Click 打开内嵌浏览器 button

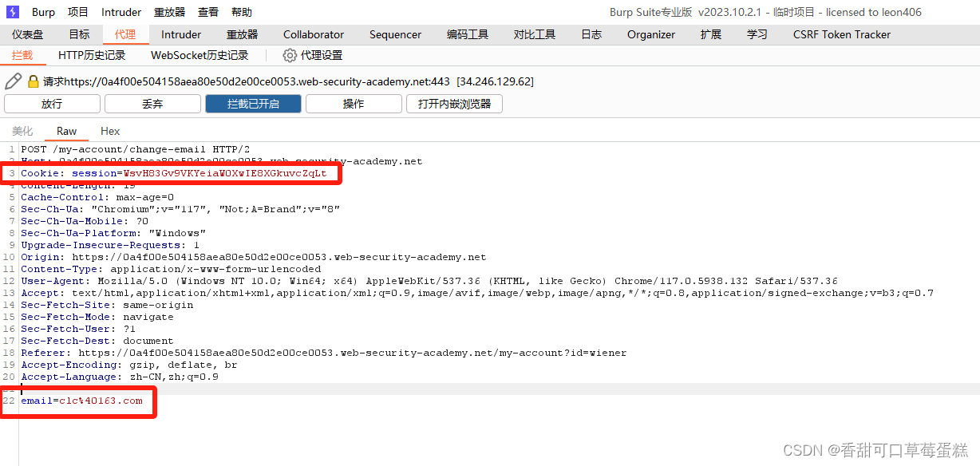454,104
